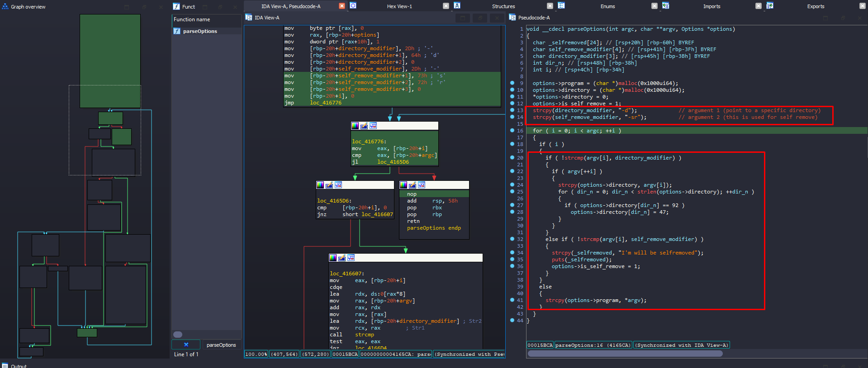
Task: Click the Function name column header
Action: (206, 19)
